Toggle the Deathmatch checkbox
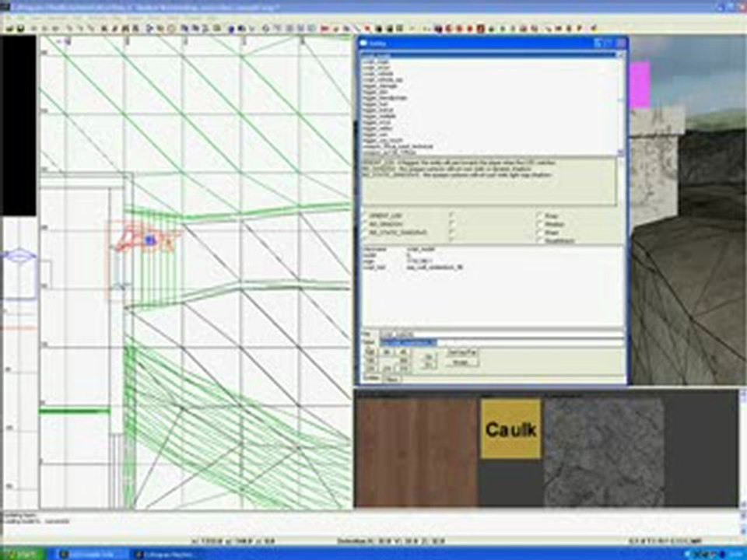Viewport: 747px width, 560px height. pos(540,241)
